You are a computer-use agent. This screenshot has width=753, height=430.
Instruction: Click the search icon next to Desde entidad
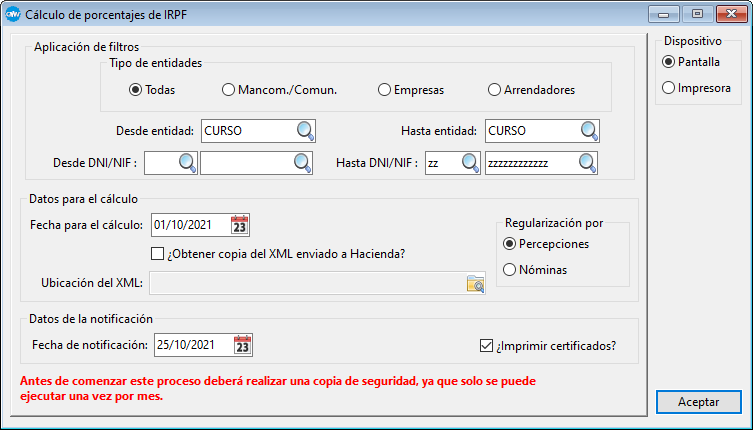point(305,131)
